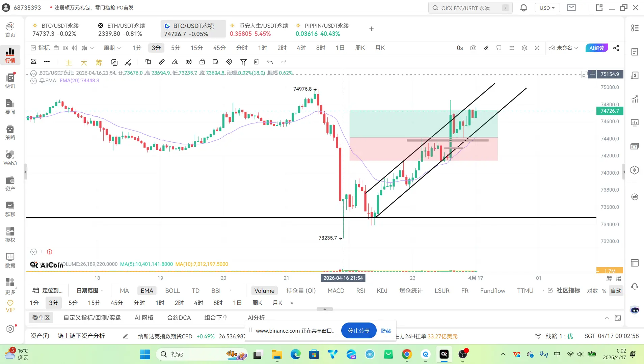Open the Web3 sidebar icon

10,158
